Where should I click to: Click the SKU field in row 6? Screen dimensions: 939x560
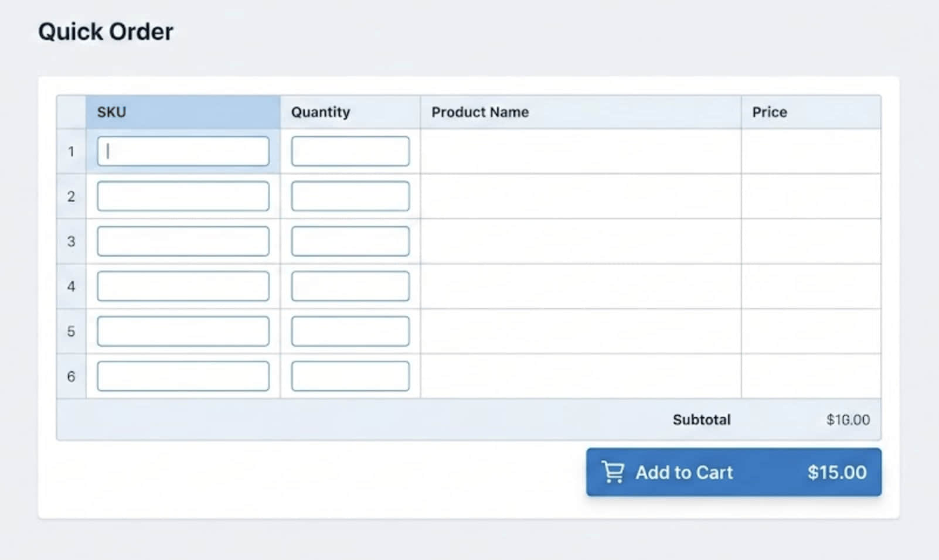click(x=183, y=376)
